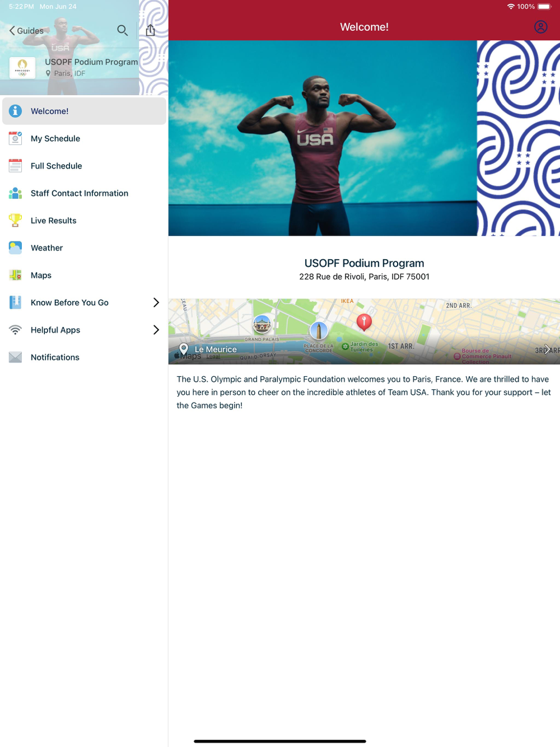This screenshot has width=560, height=747.
Task: Open Notifications text entry
Action: pyautogui.click(x=55, y=357)
